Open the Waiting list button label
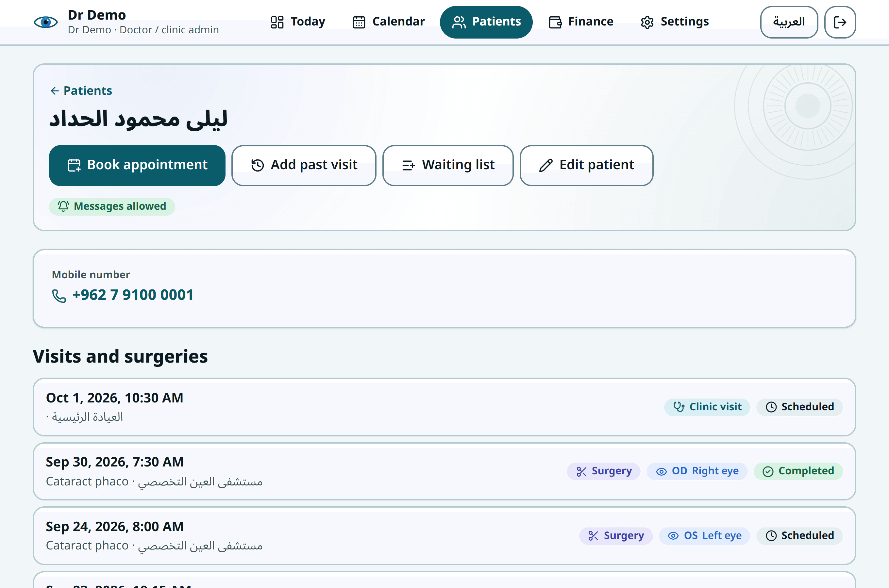 click(x=458, y=165)
